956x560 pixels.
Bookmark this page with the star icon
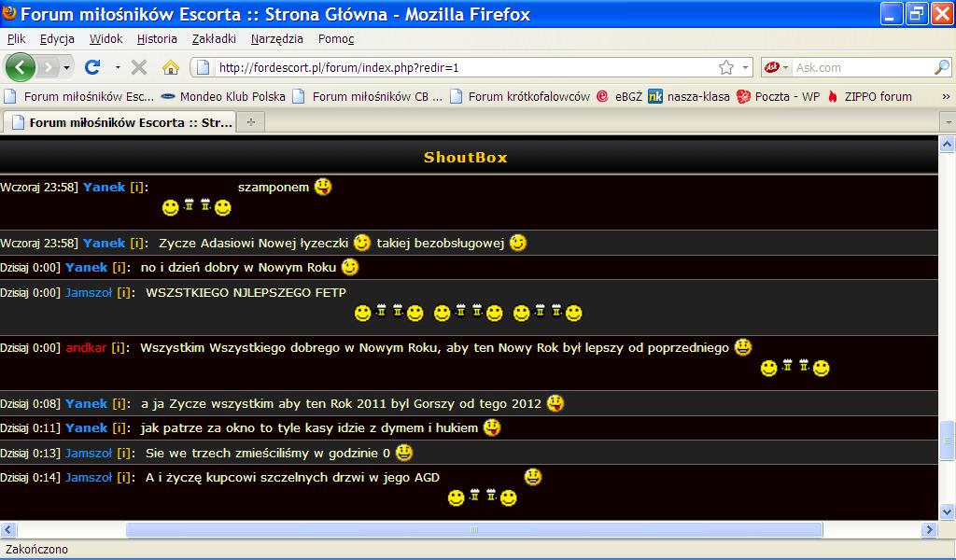pyautogui.click(x=725, y=67)
